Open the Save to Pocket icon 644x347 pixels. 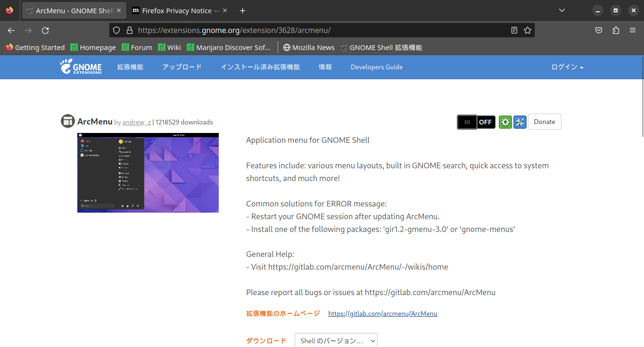599,30
